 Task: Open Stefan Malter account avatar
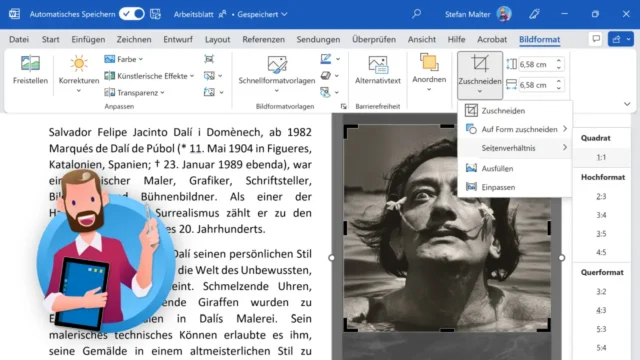tap(504, 14)
